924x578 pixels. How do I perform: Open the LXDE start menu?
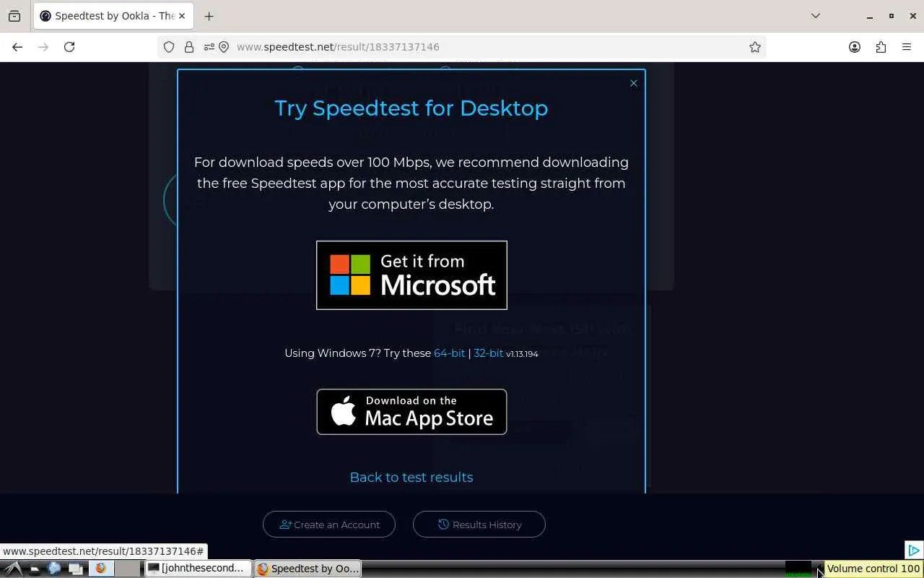(12, 569)
